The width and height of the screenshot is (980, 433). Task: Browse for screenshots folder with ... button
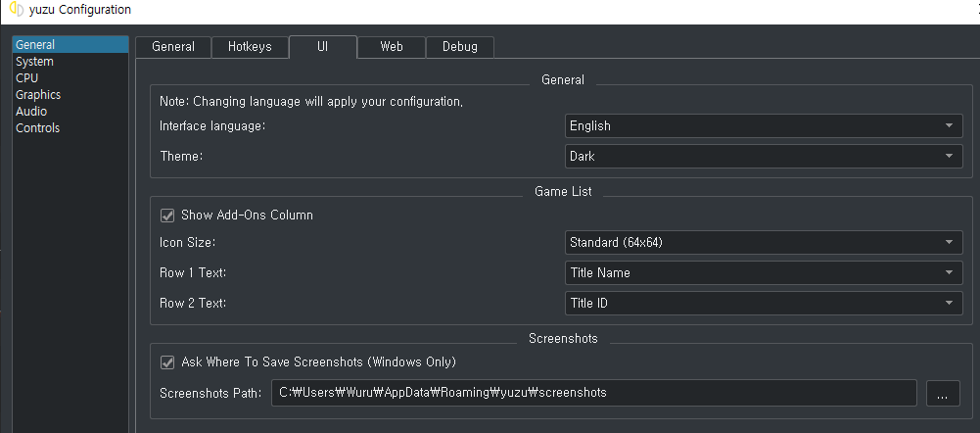943,393
